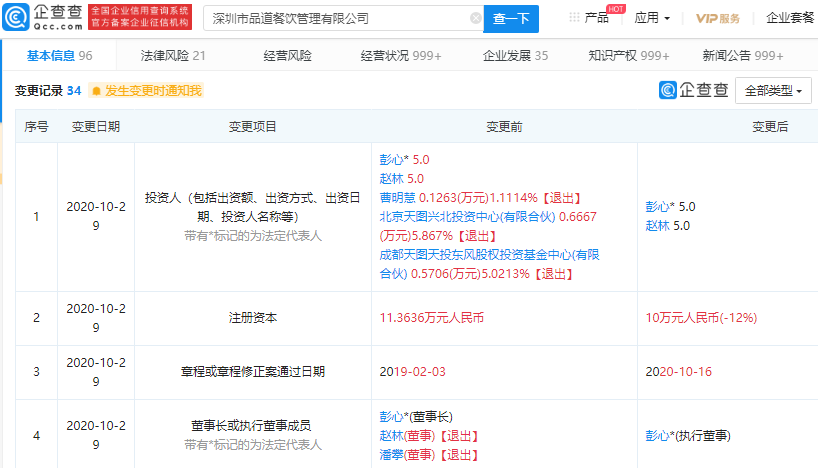Select the 注册资本 change item cell
Image resolution: width=818 pixels, height=468 pixels.
252,318
